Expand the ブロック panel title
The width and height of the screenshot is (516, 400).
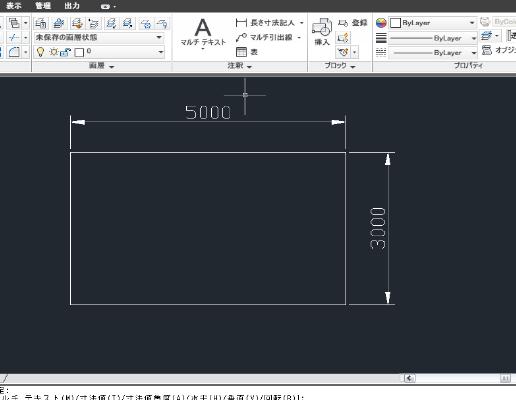click(340, 66)
